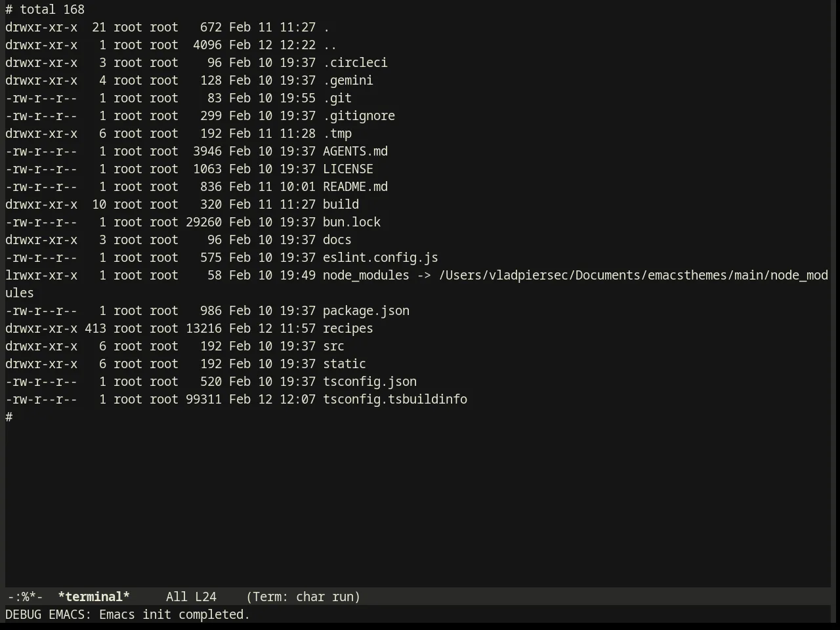Viewport: 840px width, 630px height.
Task: Click the mode line status indicator -:%*-
Action: (x=25, y=597)
